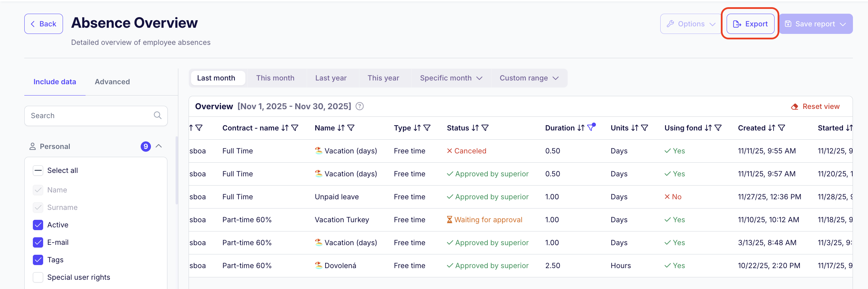Click the help icon beside Overview date range
The width and height of the screenshot is (868, 289).
[359, 106]
